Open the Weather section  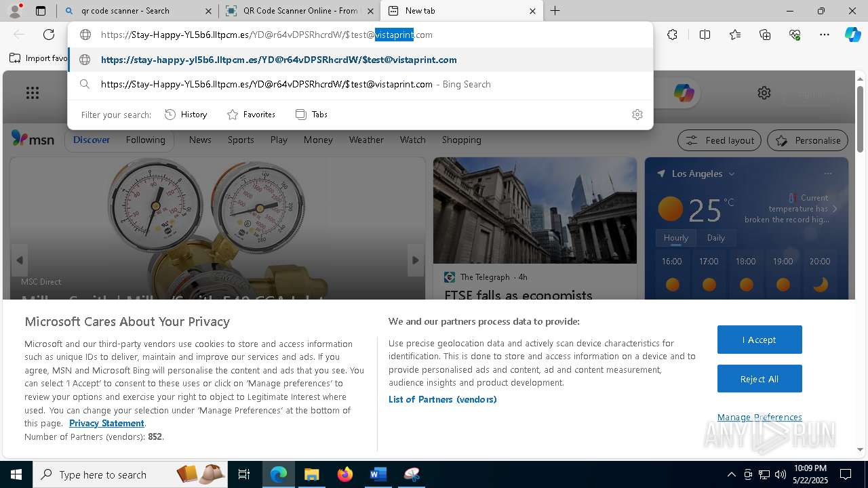tap(366, 140)
